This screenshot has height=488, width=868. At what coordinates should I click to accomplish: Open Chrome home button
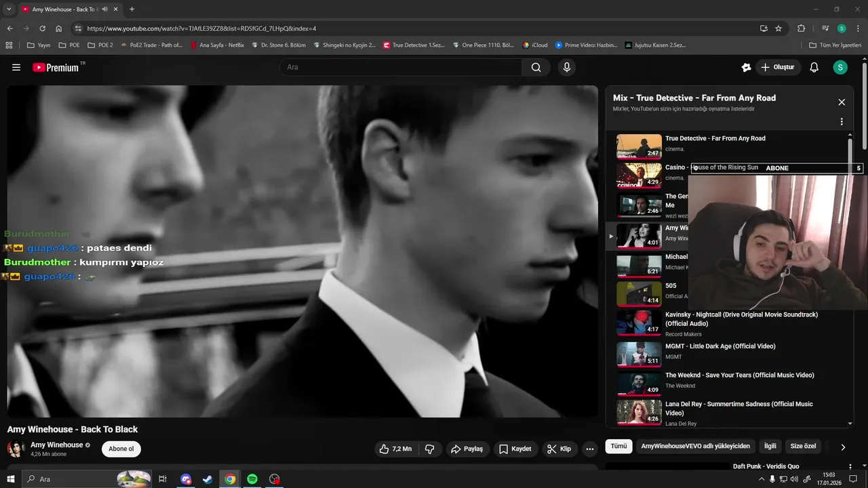[x=59, y=28]
